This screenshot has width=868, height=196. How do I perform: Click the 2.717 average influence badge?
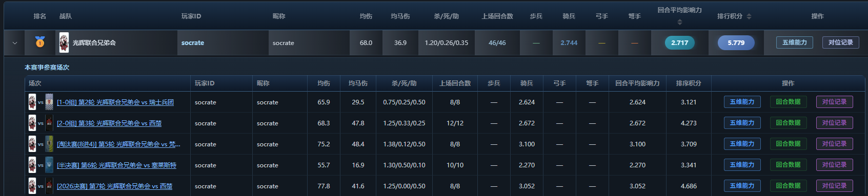(x=680, y=43)
